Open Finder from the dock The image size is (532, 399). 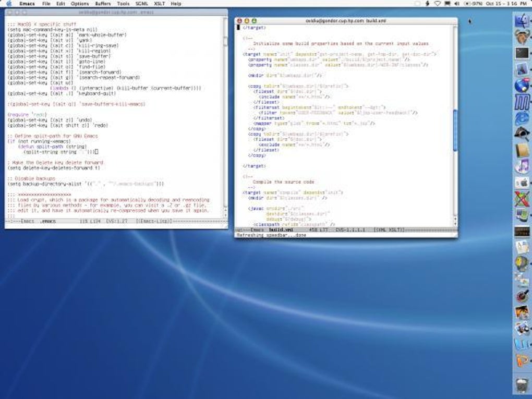[522, 21]
